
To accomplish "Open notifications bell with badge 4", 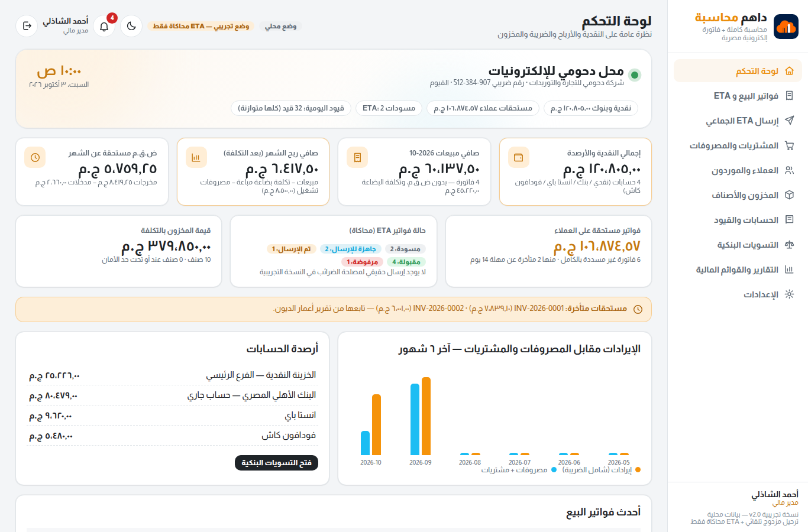I will coord(104,26).
